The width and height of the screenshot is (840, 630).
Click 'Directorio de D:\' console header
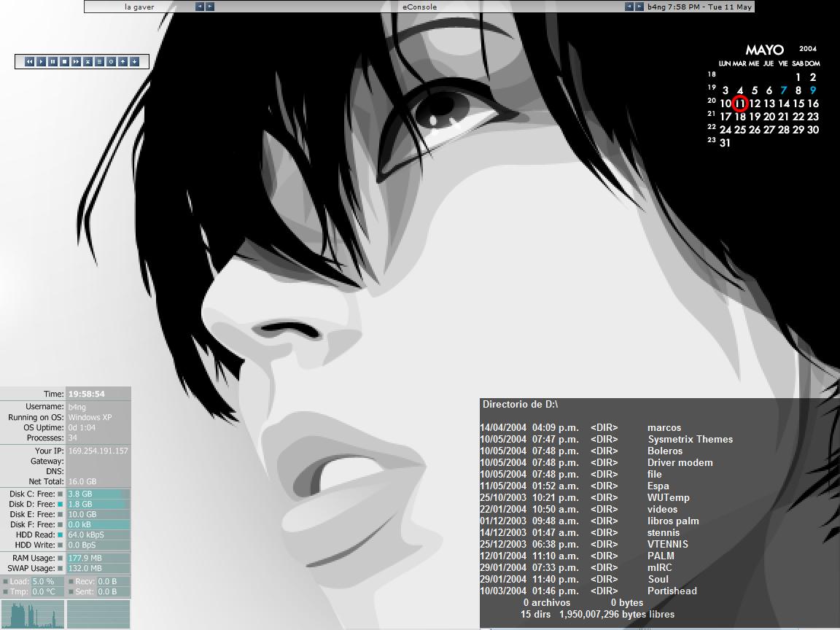click(520, 405)
